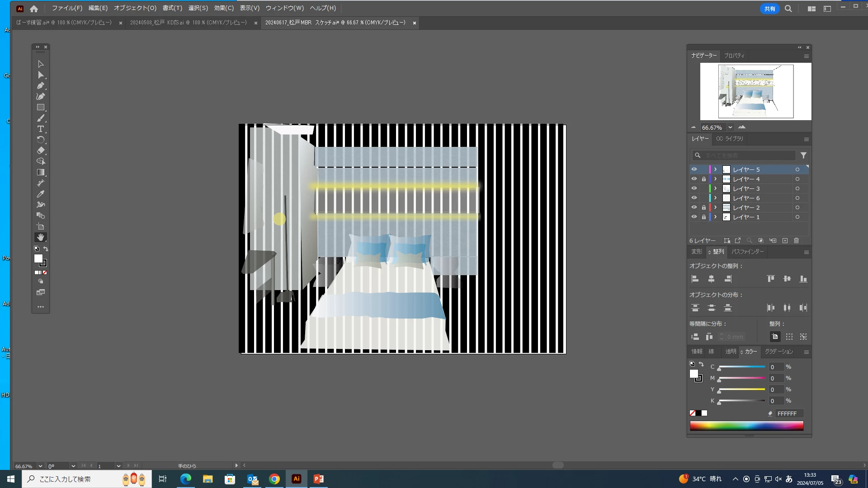Toggle visibility of レイヤー 3

[x=694, y=188]
